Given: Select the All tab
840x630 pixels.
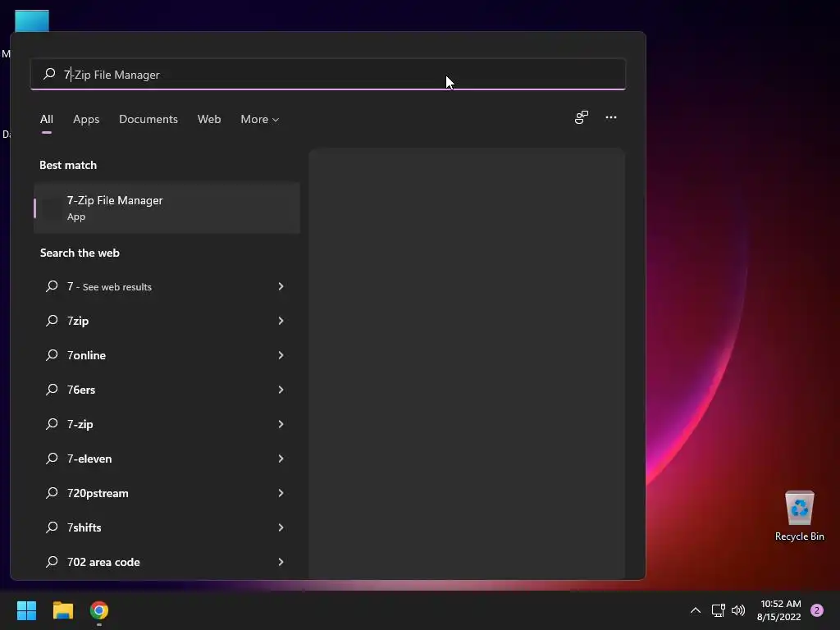Looking at the screenshot, I should tap(47, 119).
